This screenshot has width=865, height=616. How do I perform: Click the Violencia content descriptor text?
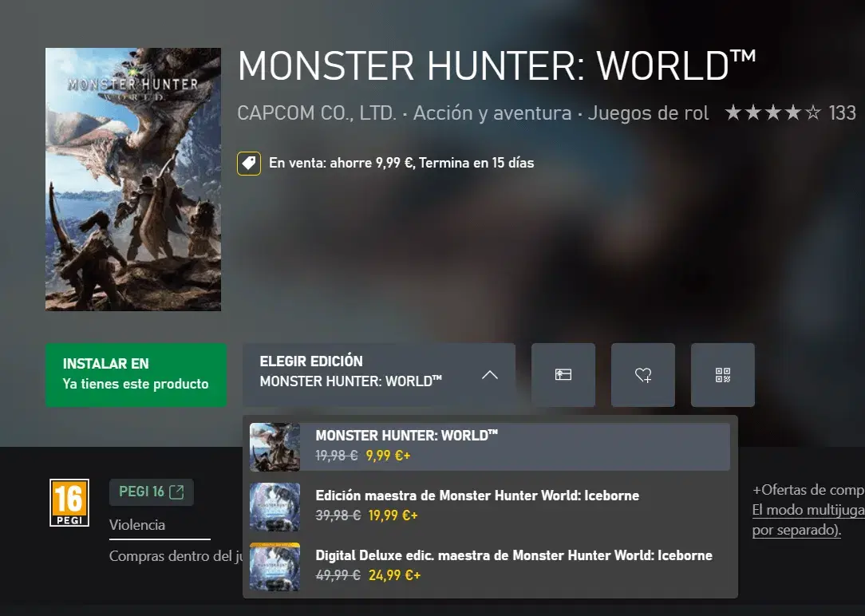(136, 525)
